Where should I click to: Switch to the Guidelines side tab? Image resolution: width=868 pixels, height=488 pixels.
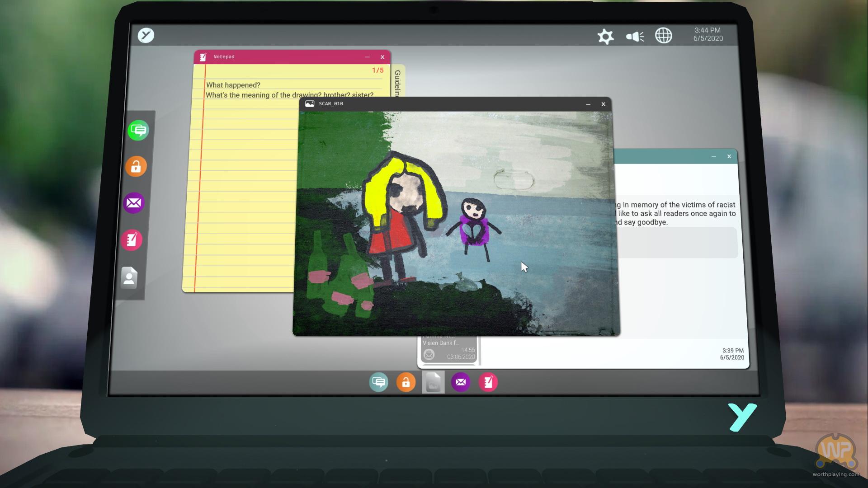tap(397, 81)
